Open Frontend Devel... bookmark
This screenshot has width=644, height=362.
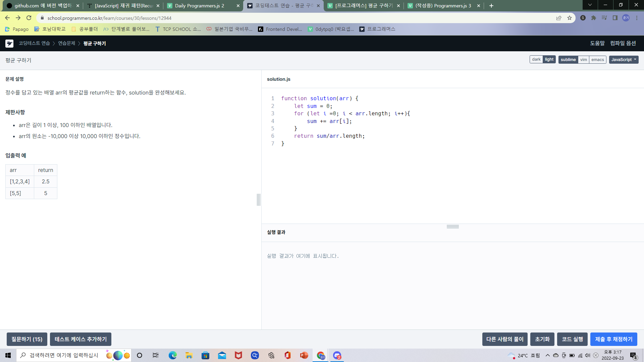click(x=280, y=29)
